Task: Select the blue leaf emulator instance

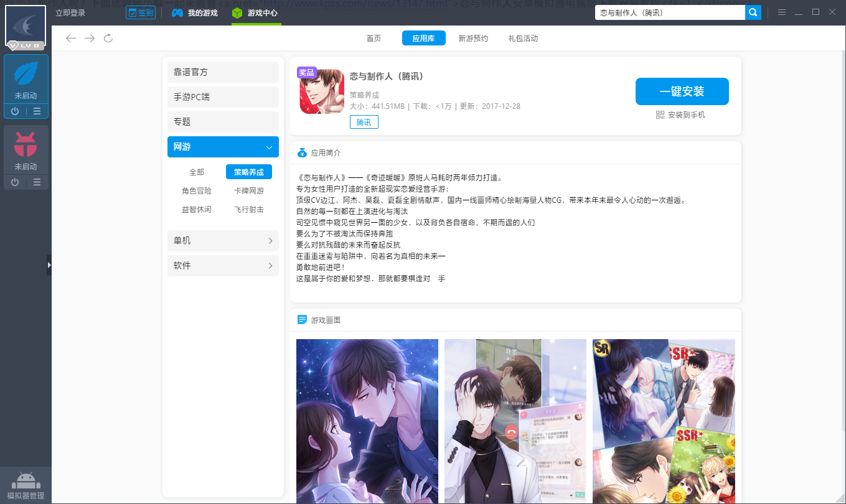Action: coord(26,80)
